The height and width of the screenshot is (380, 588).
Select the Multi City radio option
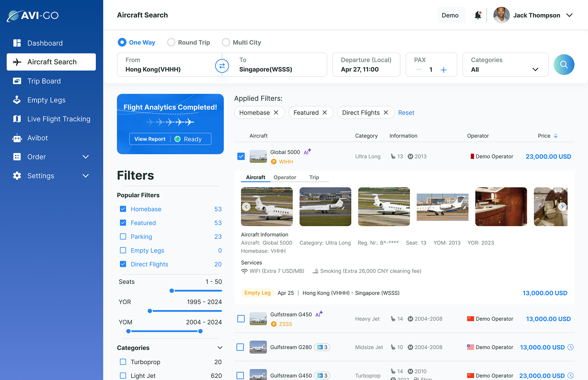[x=226, y=42]
